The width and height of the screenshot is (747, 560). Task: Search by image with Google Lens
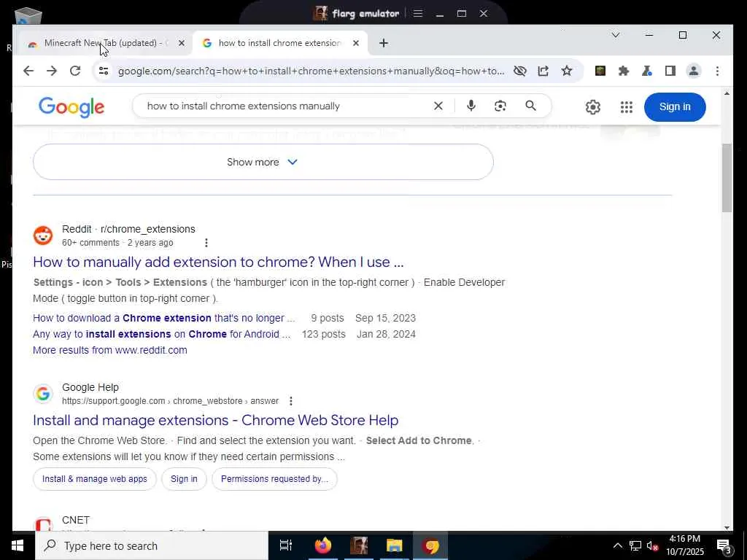500,106
